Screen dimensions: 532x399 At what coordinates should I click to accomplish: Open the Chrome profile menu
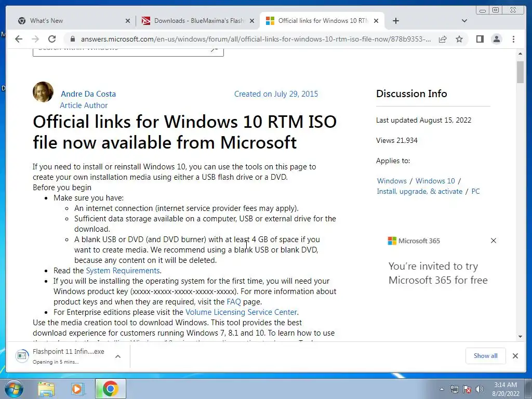[x=496, y=39]
